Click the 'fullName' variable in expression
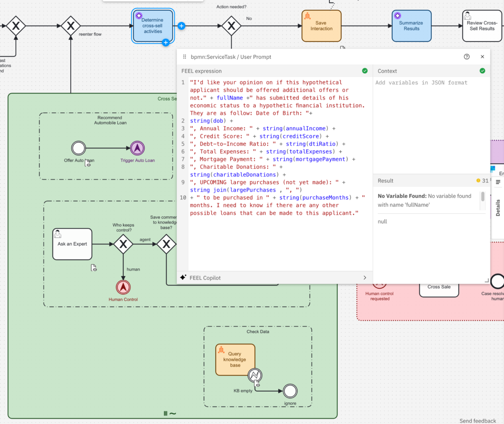This screenshot has width=504, height=424. (x=230, y=98)
